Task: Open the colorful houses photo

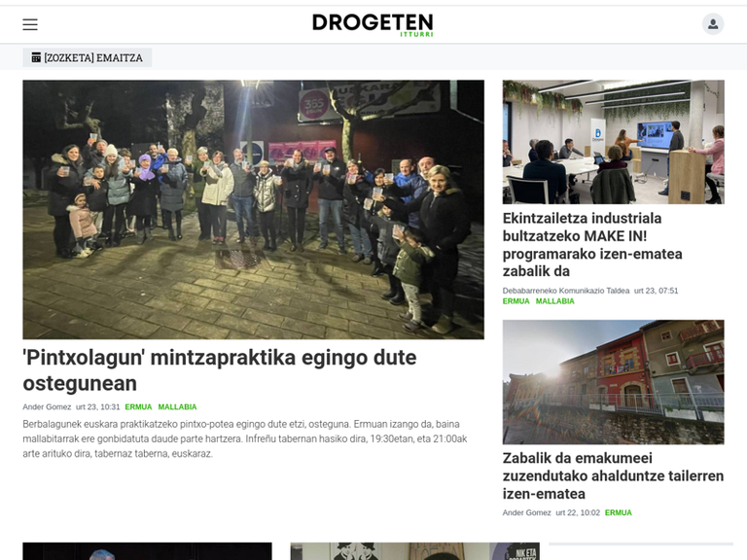Action: 613,382
